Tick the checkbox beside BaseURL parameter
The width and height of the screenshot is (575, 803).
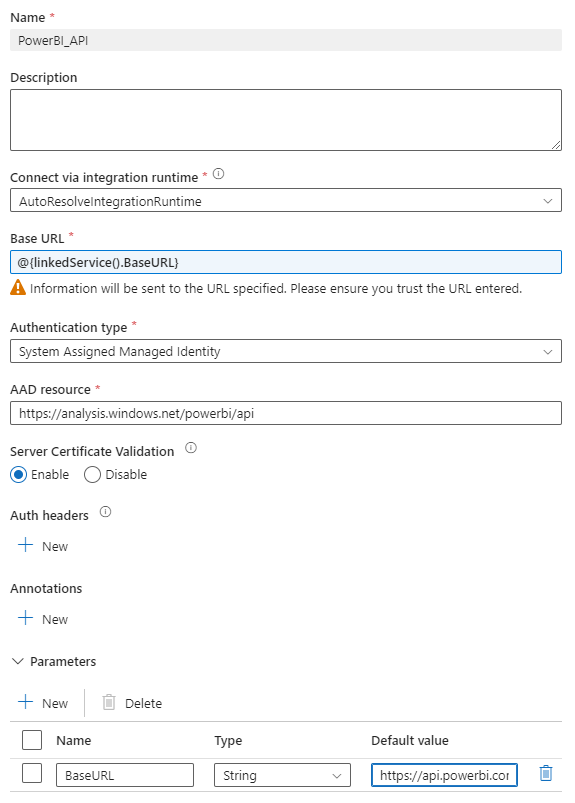tap(32, 773)
